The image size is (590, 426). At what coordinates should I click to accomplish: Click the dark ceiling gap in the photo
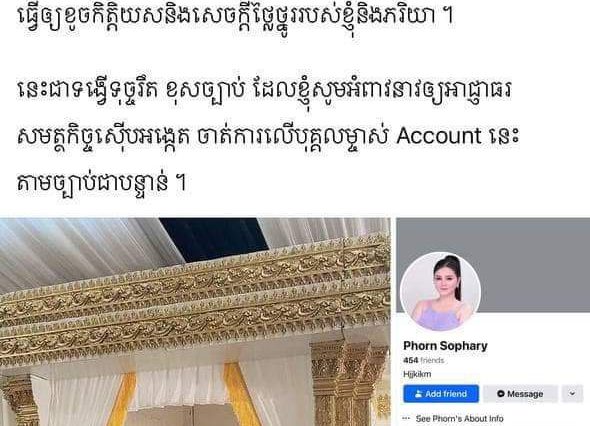point(213,239)
